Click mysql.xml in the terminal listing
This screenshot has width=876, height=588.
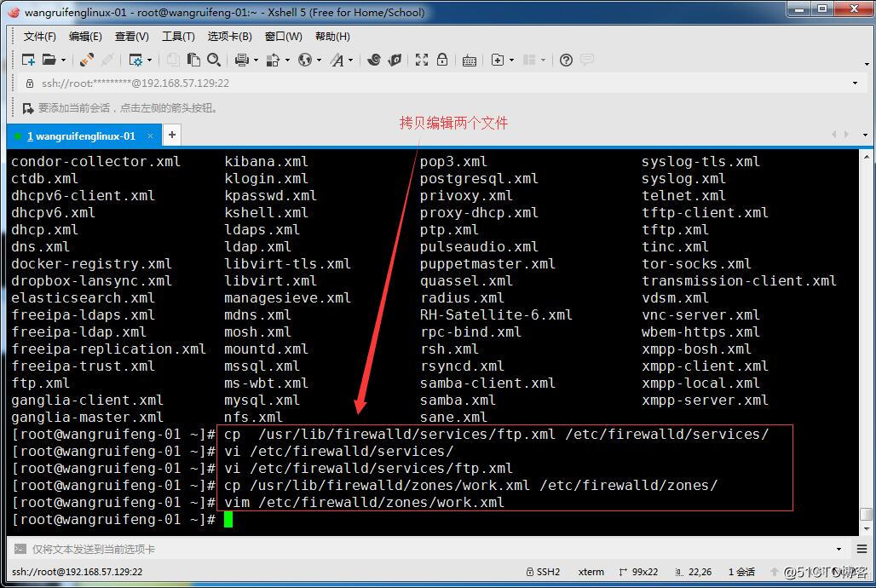pos(262,401)
